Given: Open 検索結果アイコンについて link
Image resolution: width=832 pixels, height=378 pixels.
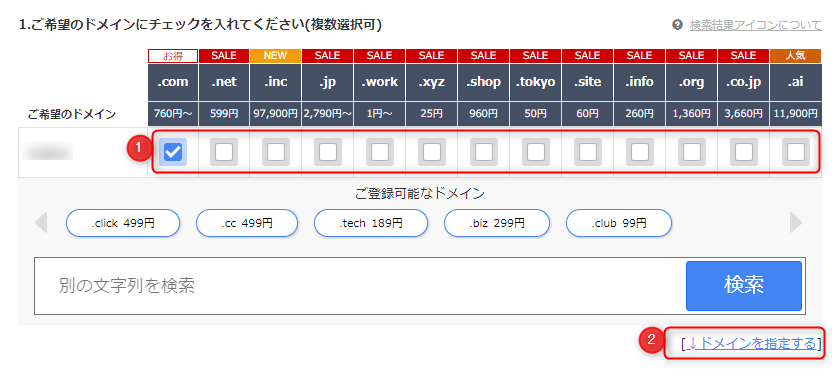Looking at the screenshot, I should point(756,25).
